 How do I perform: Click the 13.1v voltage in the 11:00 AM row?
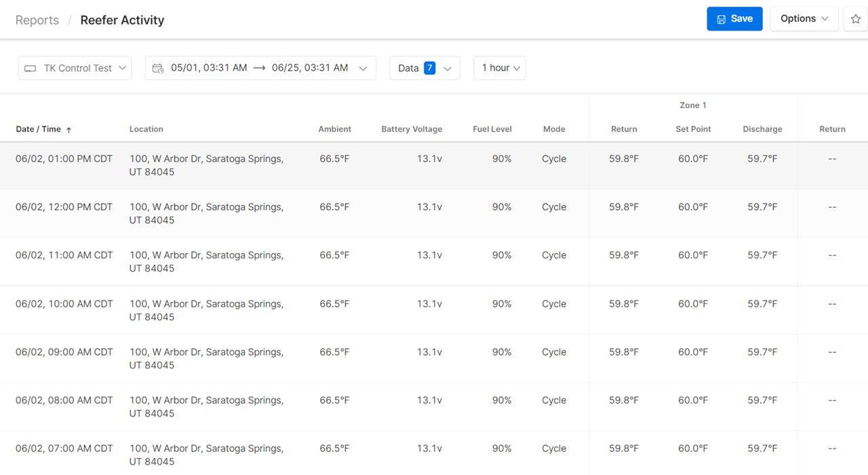tap(429, 255)
